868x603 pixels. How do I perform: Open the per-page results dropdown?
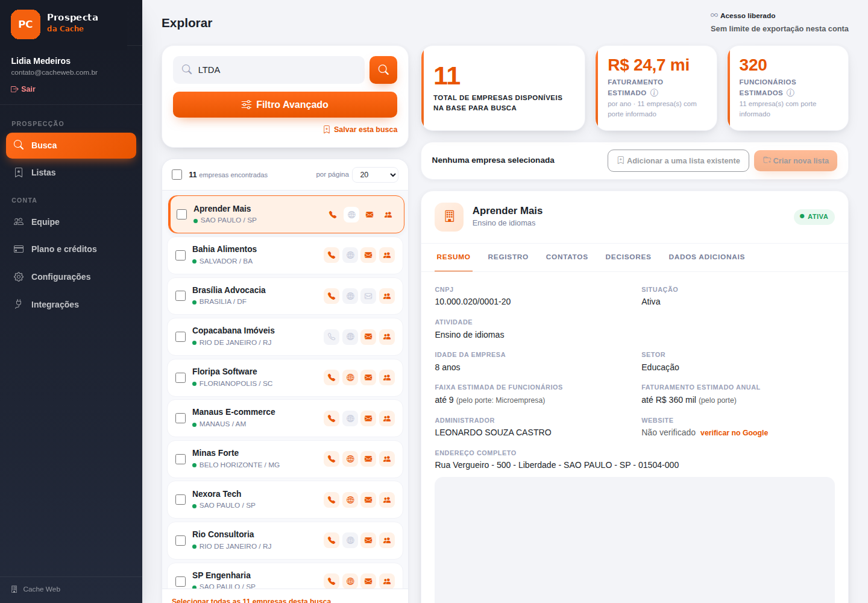click(376, 175)
